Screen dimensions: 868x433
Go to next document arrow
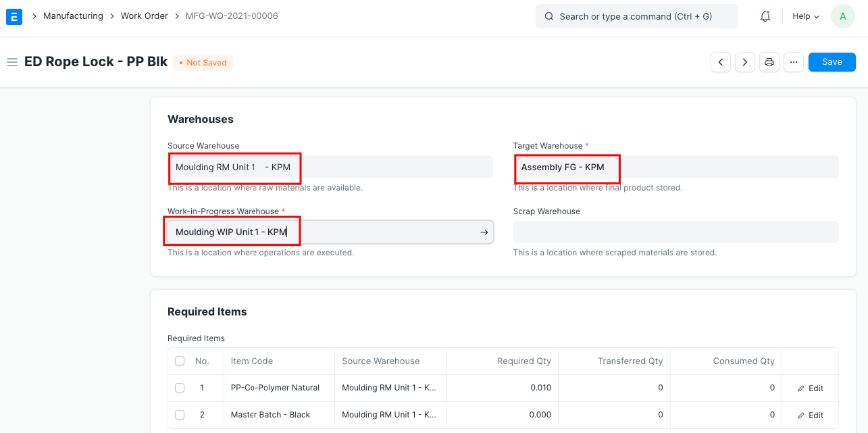tap(745, 62)
